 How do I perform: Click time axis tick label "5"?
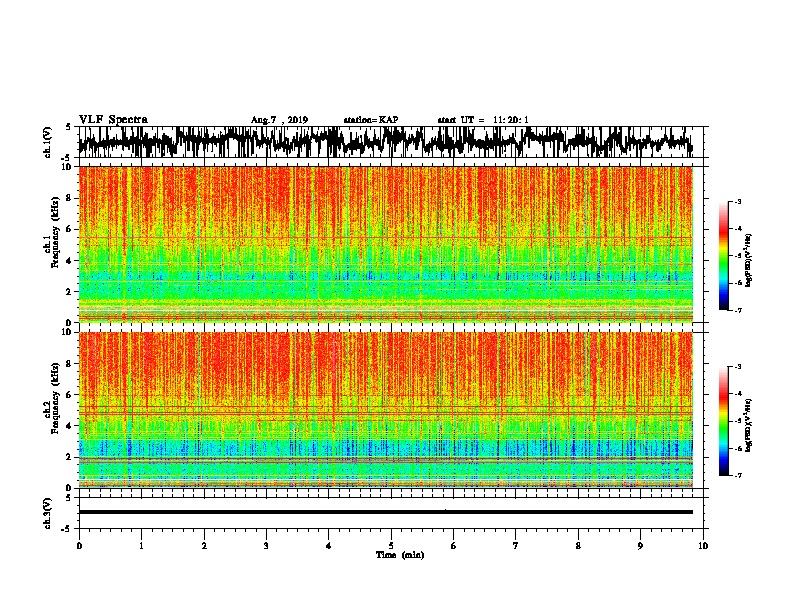click(391, 546)
